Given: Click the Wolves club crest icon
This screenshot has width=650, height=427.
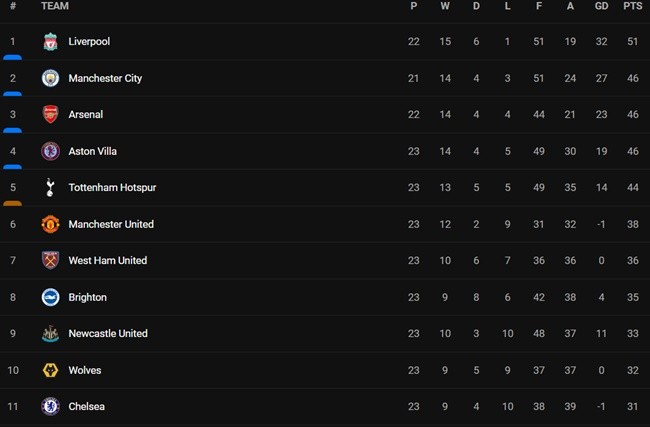Looking at the screenshot, I should (x=50, y=370).
